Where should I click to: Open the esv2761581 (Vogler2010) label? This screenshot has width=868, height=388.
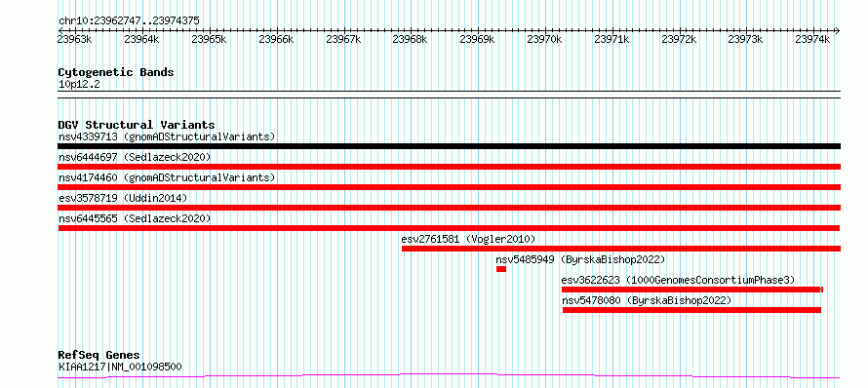[x=468, y=239]
